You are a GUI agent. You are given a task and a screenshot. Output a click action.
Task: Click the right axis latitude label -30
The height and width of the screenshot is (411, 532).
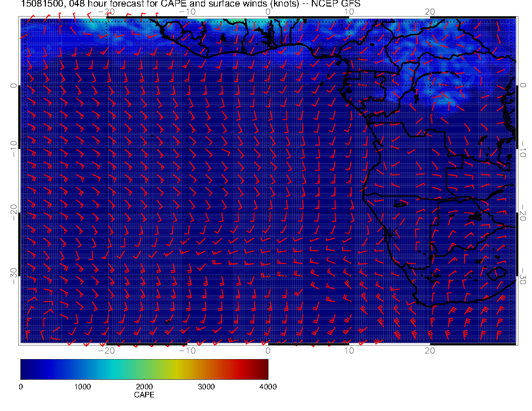[x=523, y=276]
